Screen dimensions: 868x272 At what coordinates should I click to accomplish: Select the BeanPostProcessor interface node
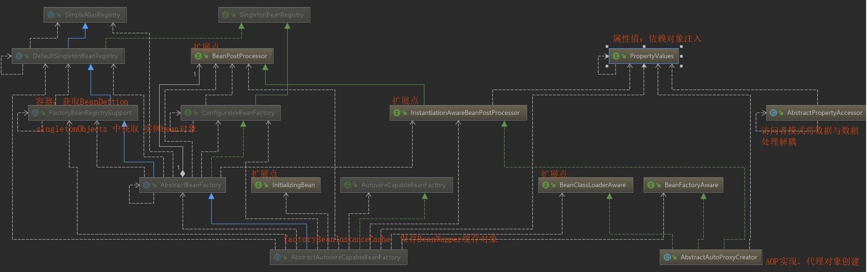[232, 56]
